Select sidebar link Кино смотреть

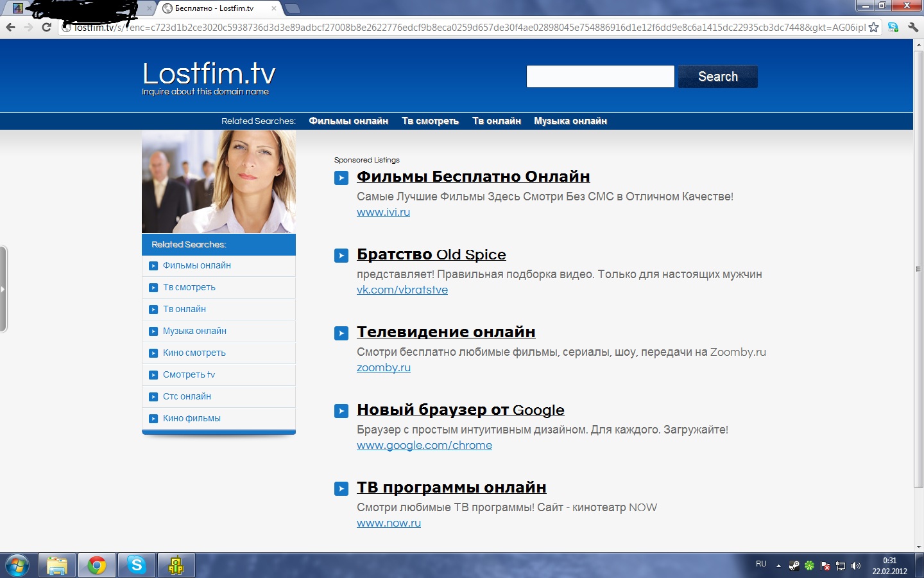(194, 353)
